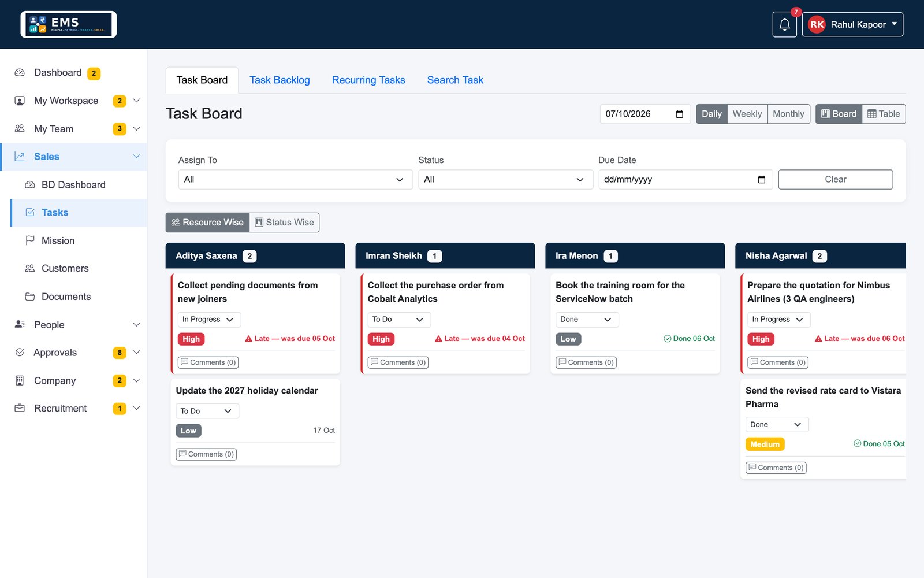Expand the People sidebar menu
Image resolution: width=924 pixels, height=578 pixels.
(x=73, y=325)
